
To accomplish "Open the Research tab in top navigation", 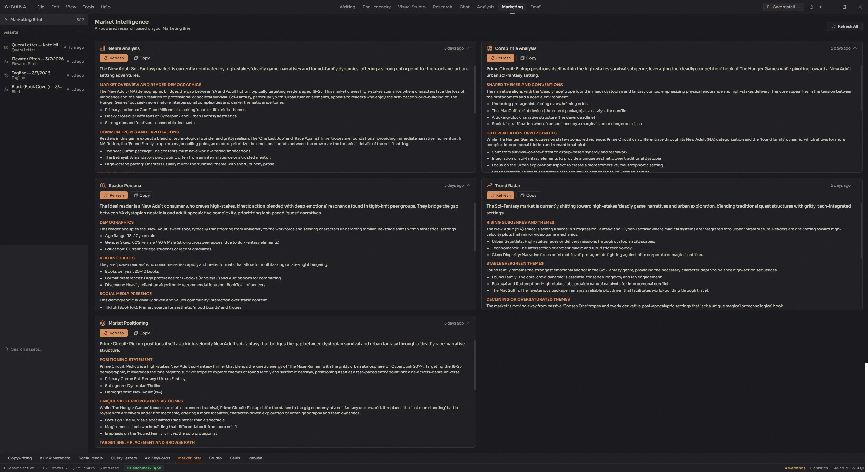I will [442, 7].
